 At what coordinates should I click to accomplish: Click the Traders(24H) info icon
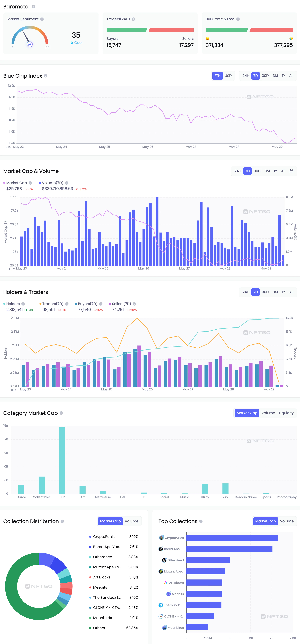134,19
